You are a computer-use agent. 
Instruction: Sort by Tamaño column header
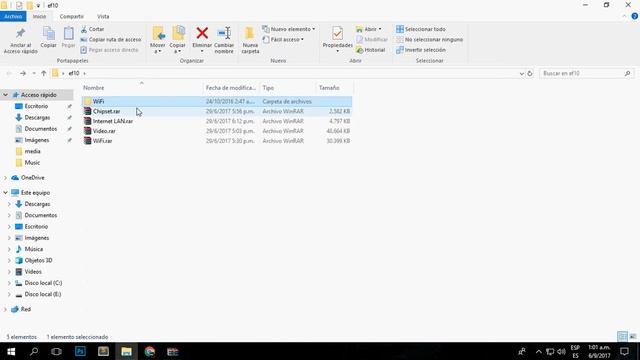click(x=334, y=88)
